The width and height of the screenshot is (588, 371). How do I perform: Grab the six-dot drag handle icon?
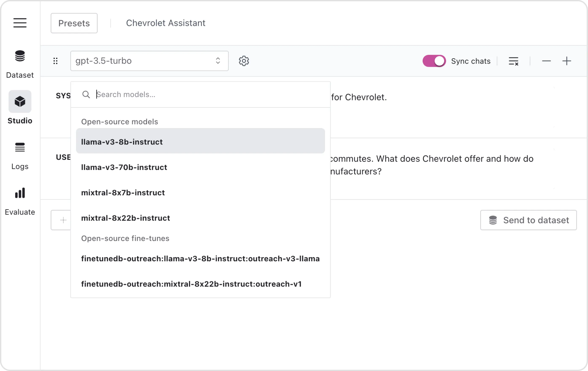pos(55,61)
